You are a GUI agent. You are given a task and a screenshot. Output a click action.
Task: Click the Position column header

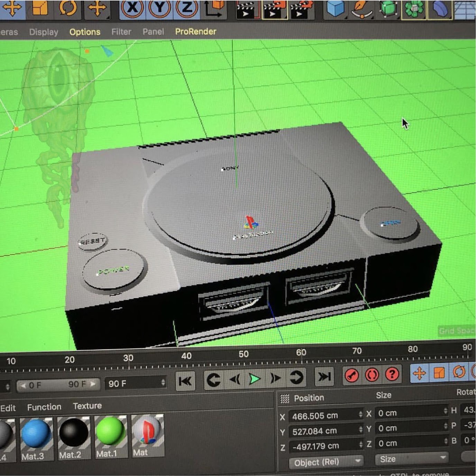(x=309, y=398)
